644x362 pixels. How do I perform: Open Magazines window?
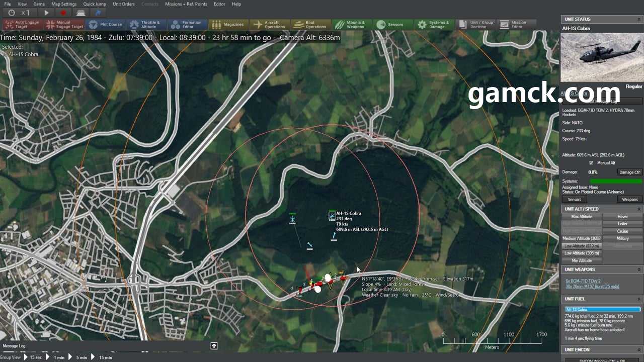click(x=229, y=24)
